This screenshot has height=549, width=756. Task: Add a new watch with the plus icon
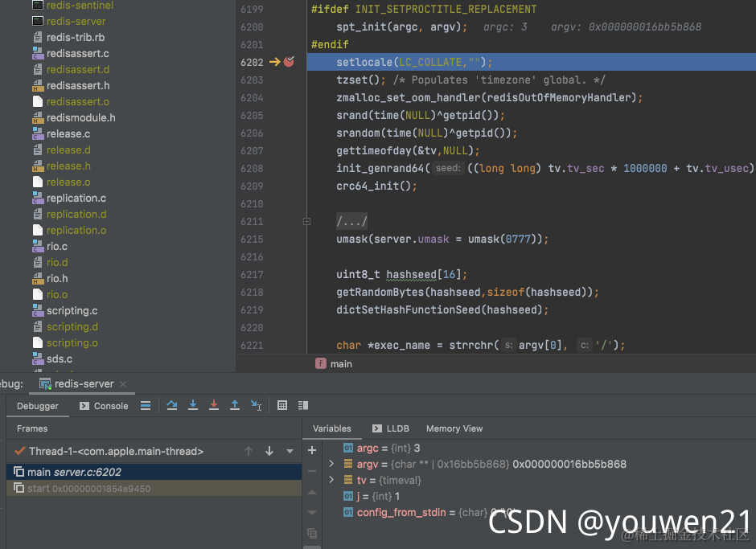312,450
